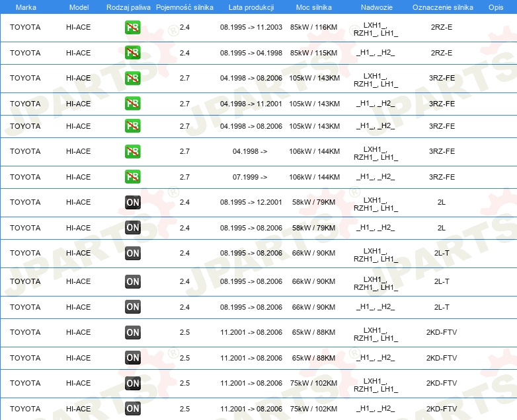Click engine code 2RZ-E in the 115KM row
The image size is (517, 420).
(x=442, y=53)
